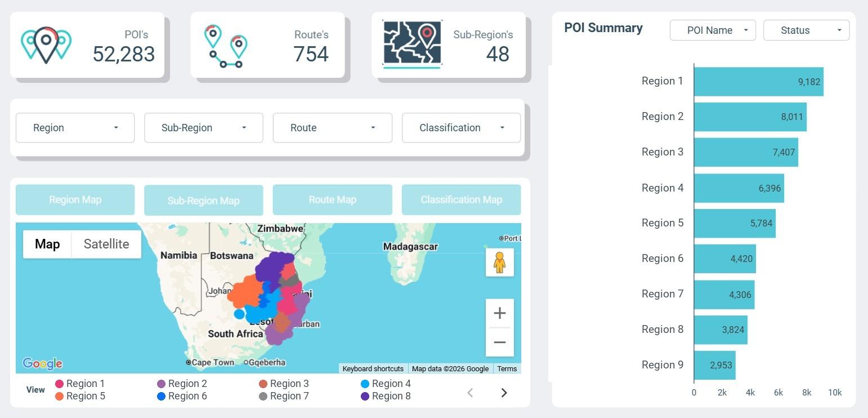
Task: Open map Terms link
Action: click(x=507, y=368)
